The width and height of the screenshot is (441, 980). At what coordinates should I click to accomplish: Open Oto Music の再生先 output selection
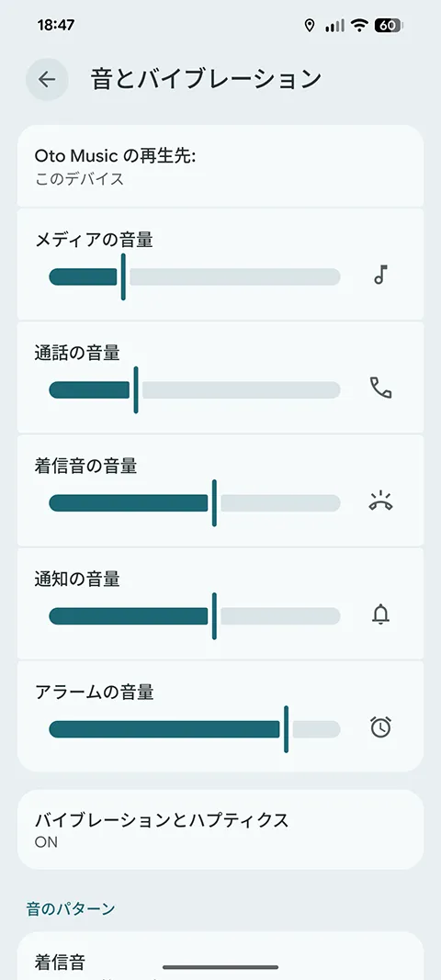(x=220, y=166)
